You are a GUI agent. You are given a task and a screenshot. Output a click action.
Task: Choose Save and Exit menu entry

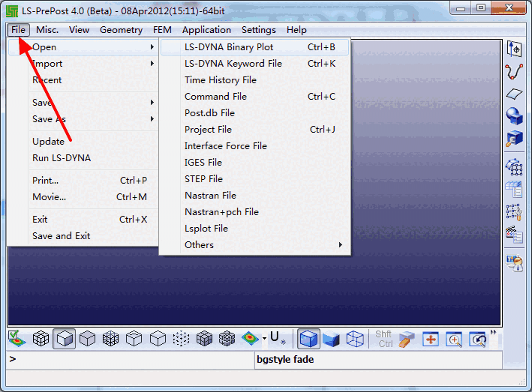pyautogui.click(x=83, y=236)
